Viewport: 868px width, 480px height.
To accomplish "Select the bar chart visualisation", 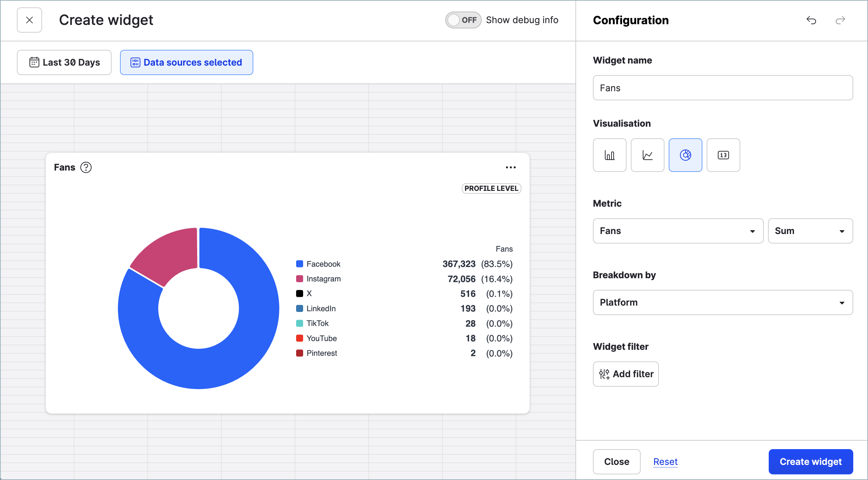I will (609, 155).
